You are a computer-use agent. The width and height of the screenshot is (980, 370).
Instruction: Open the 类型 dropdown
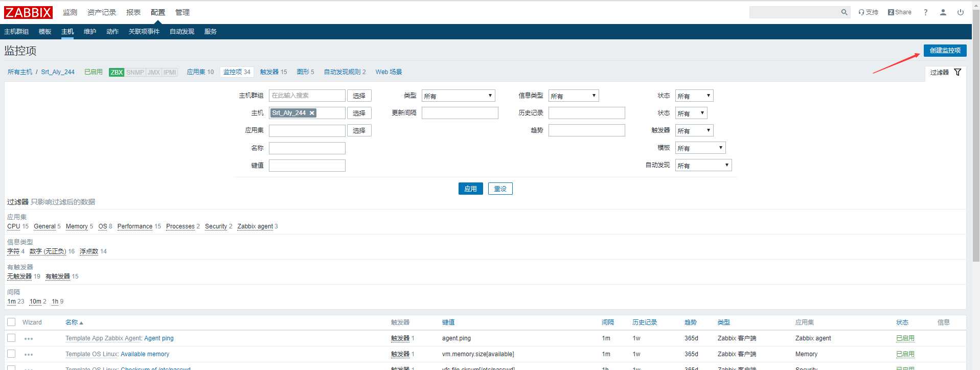coord(459,96)
